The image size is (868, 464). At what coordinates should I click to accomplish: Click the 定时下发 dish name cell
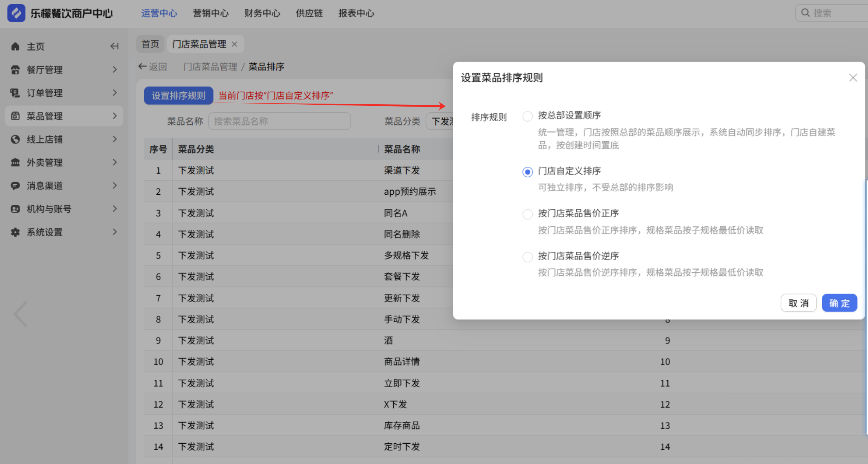pyautogui.click(x=402, y=447)
